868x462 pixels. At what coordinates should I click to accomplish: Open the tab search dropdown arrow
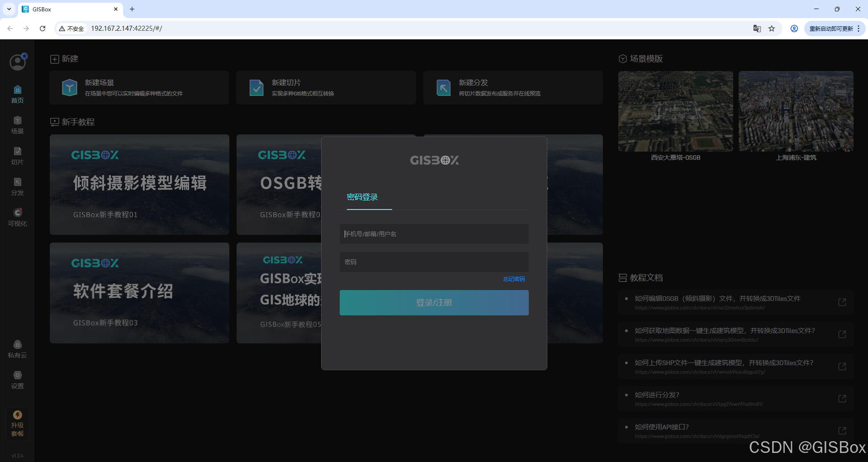pos(9,9)
